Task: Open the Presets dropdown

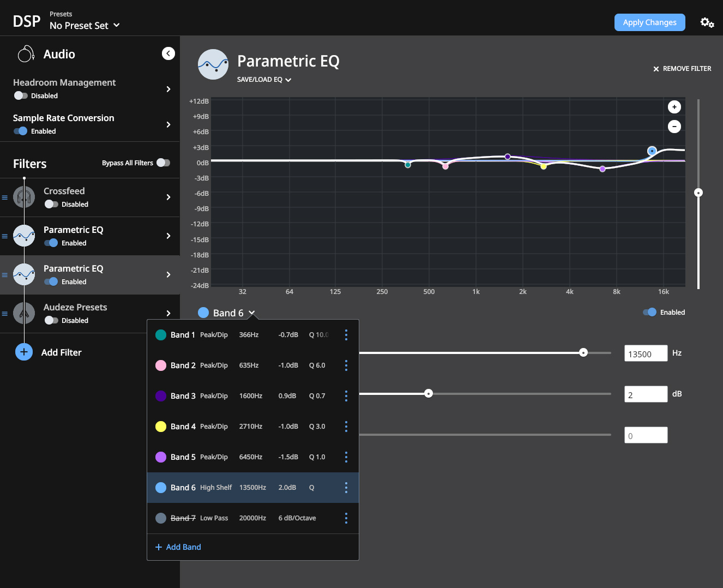Action: 85,25
